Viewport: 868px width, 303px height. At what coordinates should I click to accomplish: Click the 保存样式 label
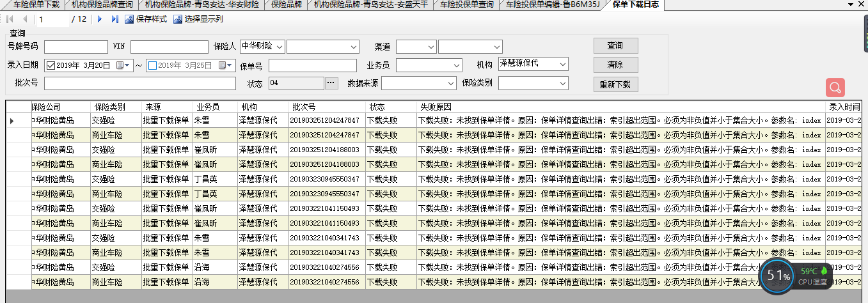tap(152, 19)
